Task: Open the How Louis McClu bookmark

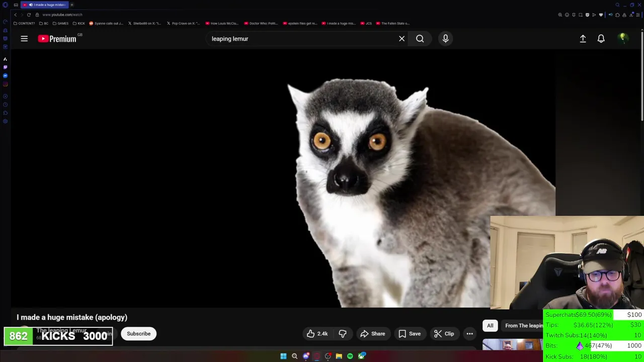Action: 222,23
